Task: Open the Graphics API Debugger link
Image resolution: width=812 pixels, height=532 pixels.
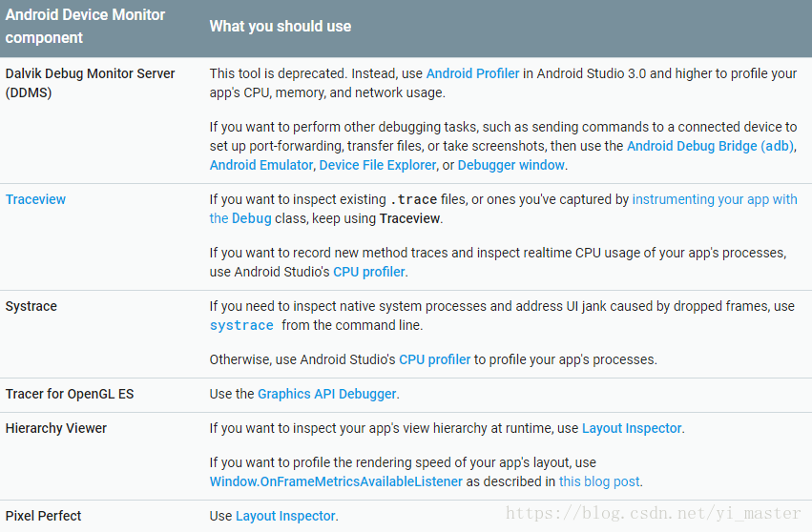Action: 326,394
